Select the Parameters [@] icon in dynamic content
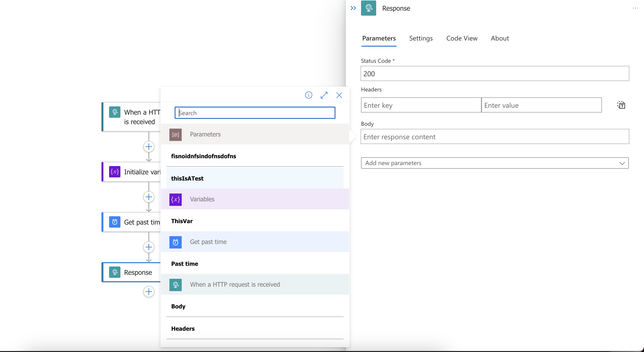644x352 pixels. pyautogui.click(x=175, y=135)
